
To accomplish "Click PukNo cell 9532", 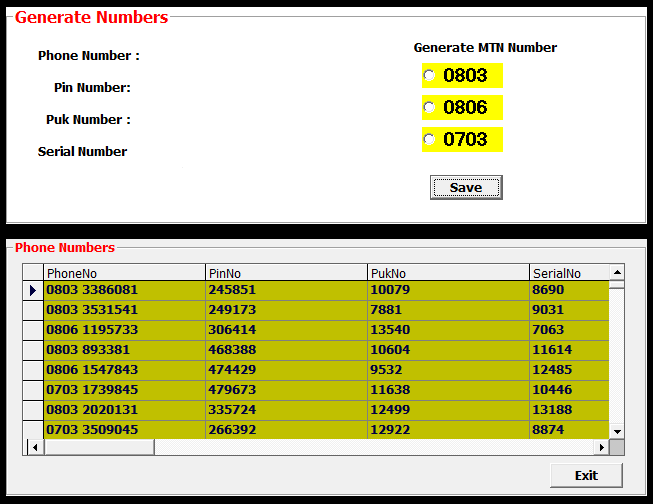I will (449, 370).
